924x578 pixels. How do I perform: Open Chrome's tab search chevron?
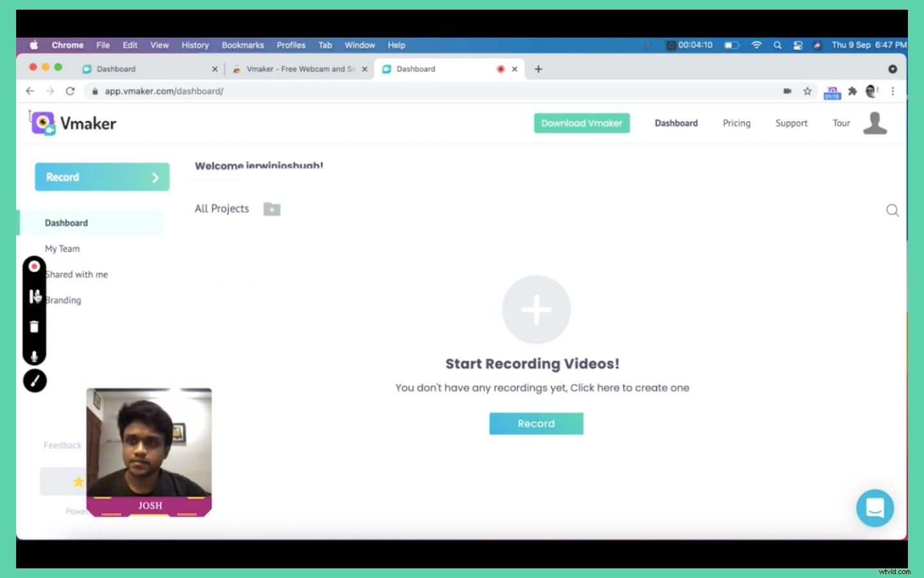pyautogui.click(x=893, y=69)
